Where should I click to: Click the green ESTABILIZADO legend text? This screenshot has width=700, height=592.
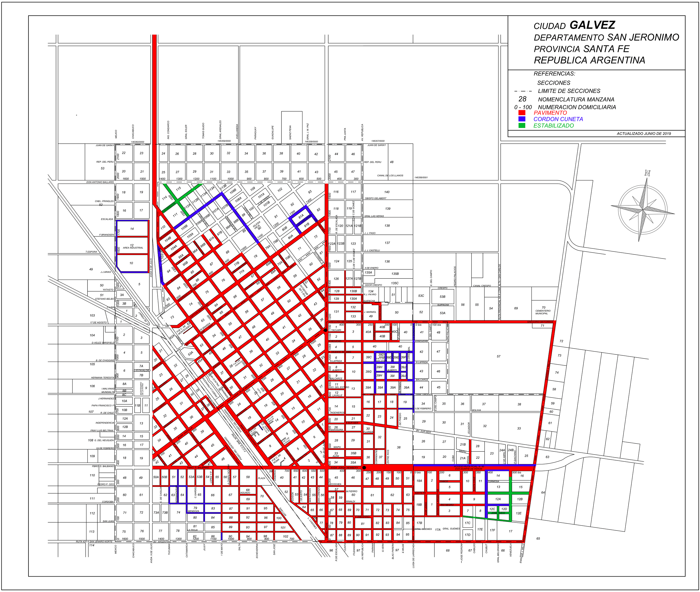553,126
